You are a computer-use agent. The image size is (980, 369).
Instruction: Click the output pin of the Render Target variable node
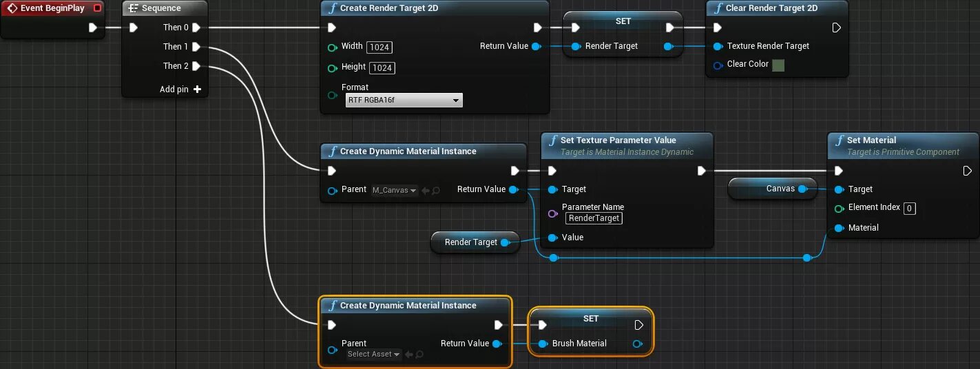point(505,242)
